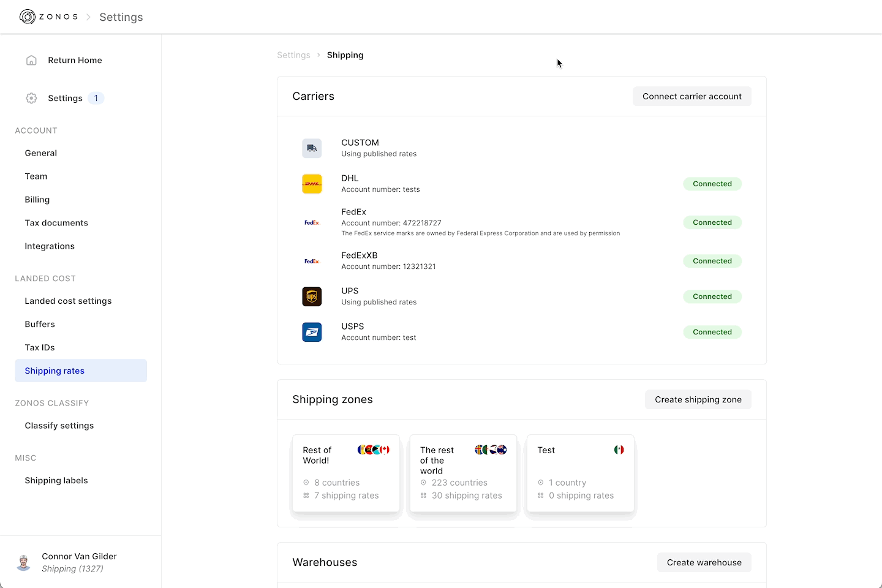Click Connor Van Gilder's avatar
Viewport: 882px width, 588px height.
[24, 562]
